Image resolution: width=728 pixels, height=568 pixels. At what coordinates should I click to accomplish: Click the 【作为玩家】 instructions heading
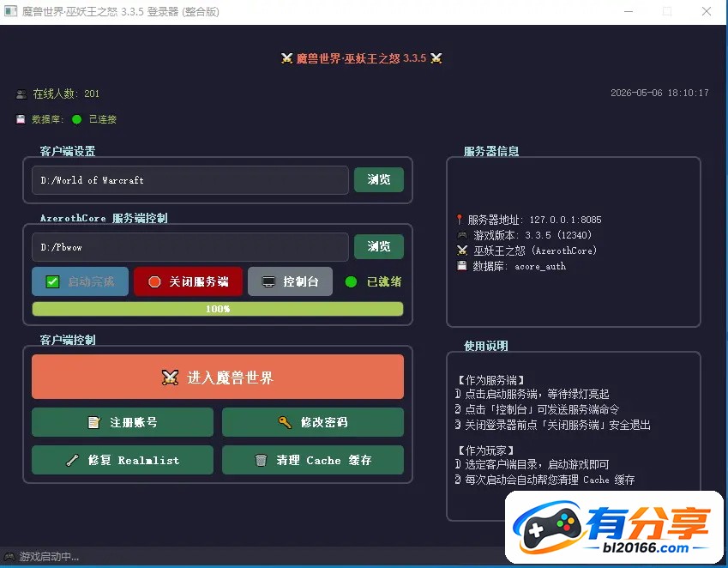pyautogui.click(x=485, y=450)
